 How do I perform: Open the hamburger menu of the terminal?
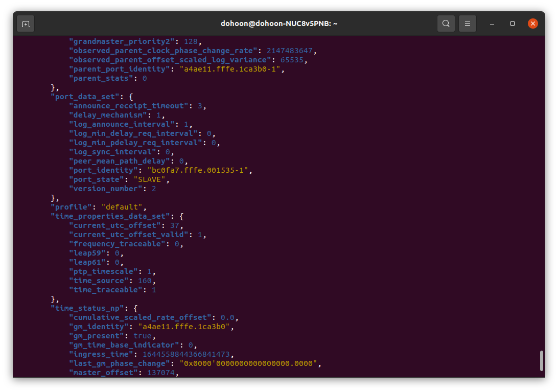(x=468, y=23)
